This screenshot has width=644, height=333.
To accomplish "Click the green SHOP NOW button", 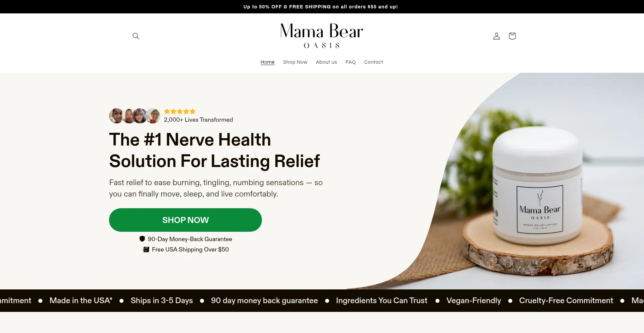I will coord(185,220).
